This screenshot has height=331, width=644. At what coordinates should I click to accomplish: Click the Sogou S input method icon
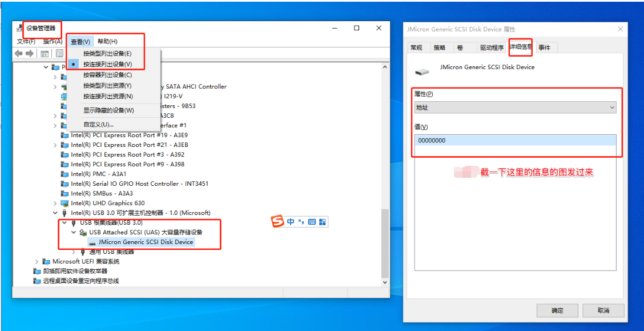pos(277,222)
